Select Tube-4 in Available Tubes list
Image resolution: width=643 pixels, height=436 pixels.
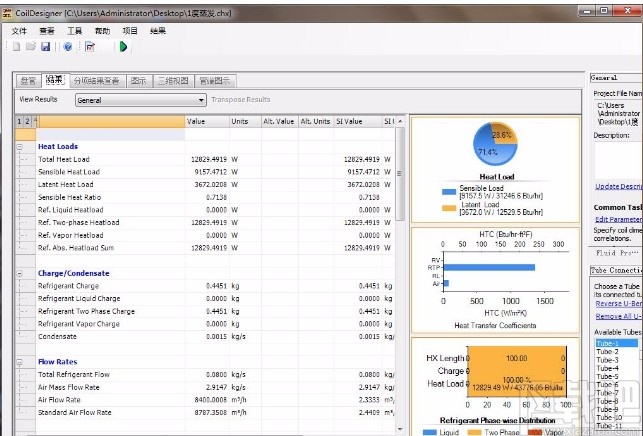617,368
